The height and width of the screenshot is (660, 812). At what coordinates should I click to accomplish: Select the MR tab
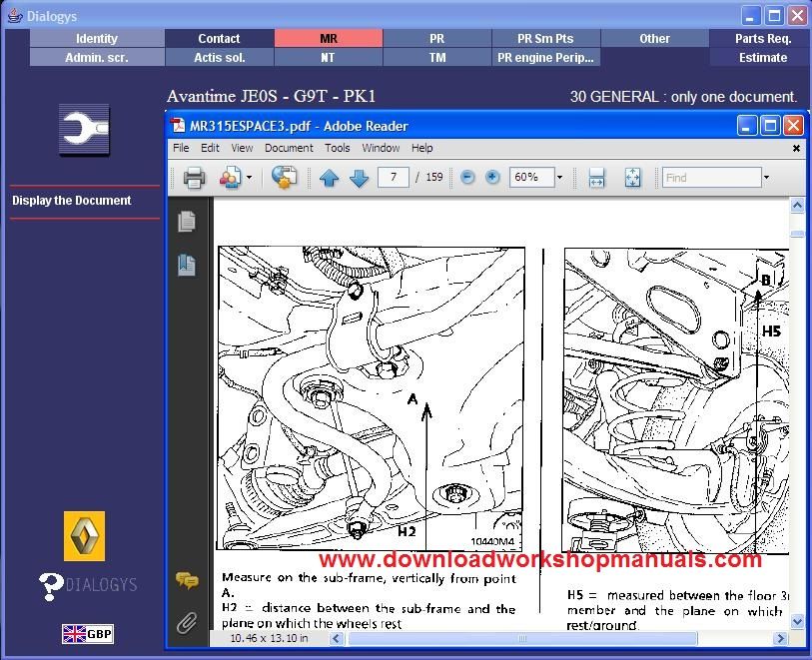(x=329, y=38)
